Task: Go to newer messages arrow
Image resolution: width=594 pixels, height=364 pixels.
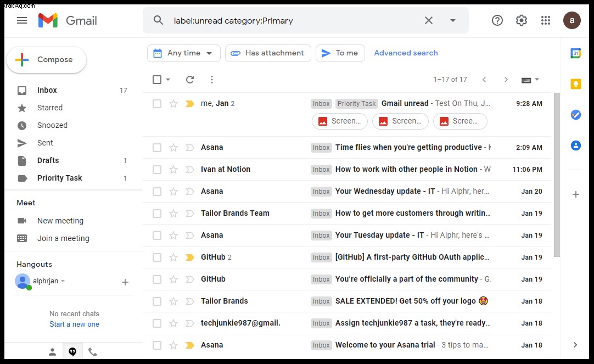Action: pos(484,80)
